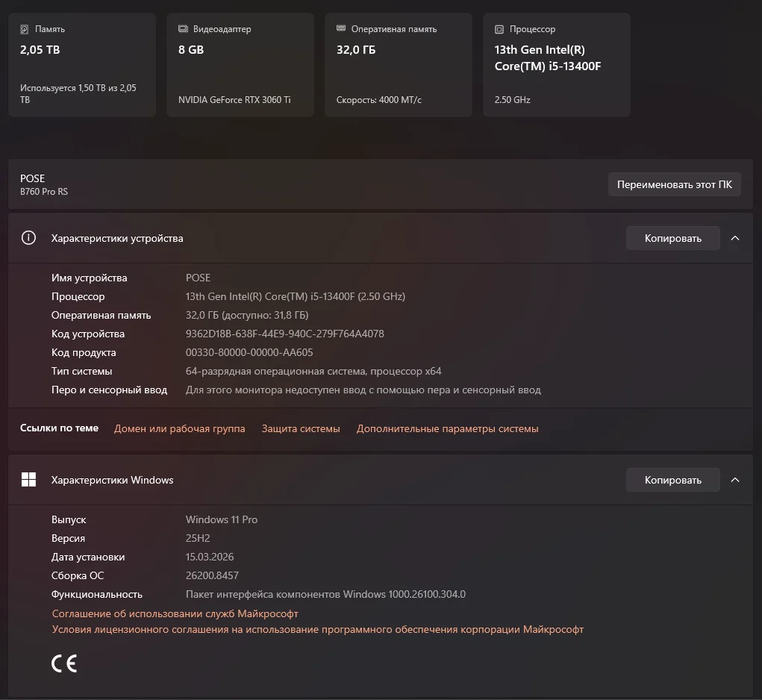Image resolution: width=762 pixels, height=700 pixels.
Task: Click the Переименовать этот ПК button
Action: (675, 184)
